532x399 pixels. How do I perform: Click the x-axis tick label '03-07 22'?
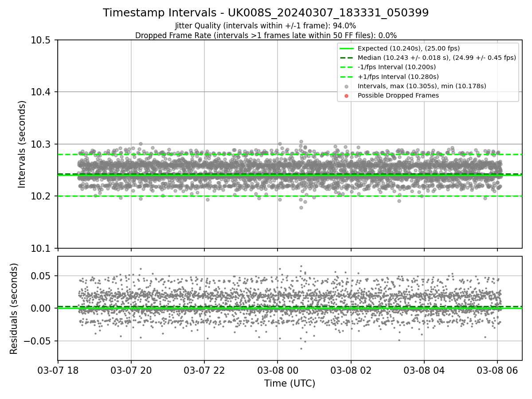204,370
